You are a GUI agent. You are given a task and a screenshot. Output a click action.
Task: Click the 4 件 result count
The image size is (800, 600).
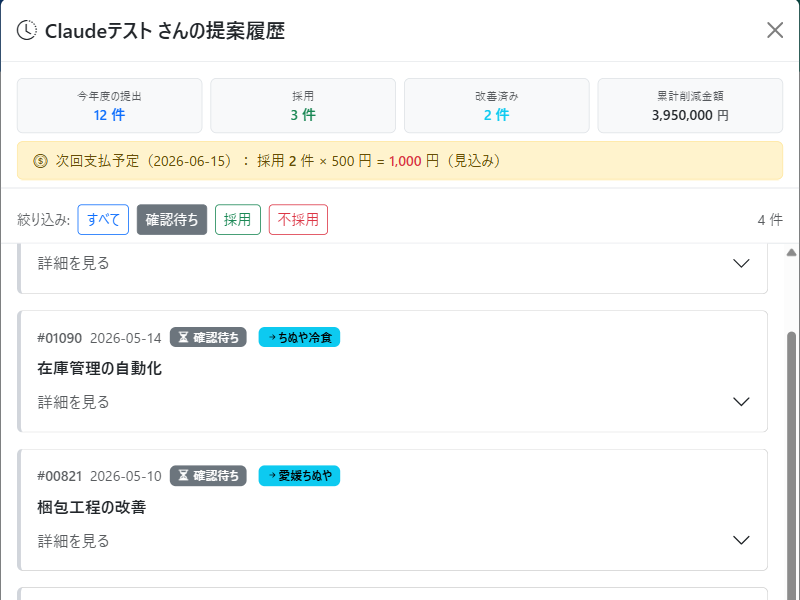(x=770, y=220)
